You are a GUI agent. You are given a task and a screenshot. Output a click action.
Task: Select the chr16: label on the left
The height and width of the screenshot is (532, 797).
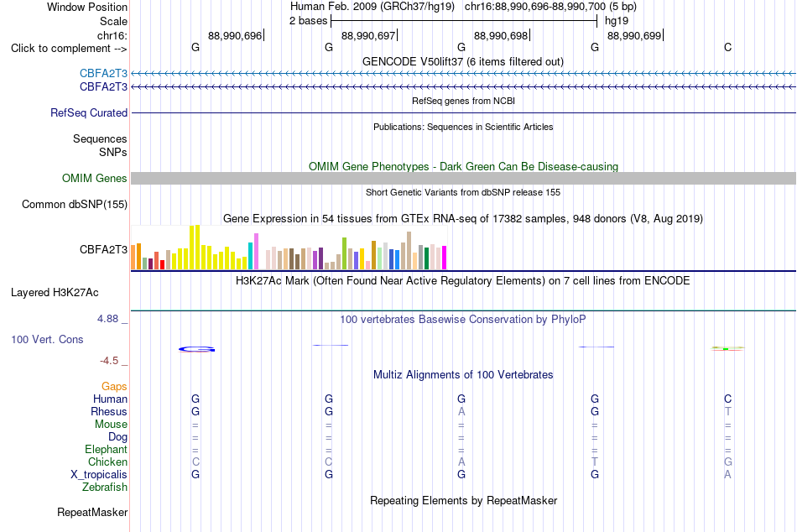tap(112, 35)
